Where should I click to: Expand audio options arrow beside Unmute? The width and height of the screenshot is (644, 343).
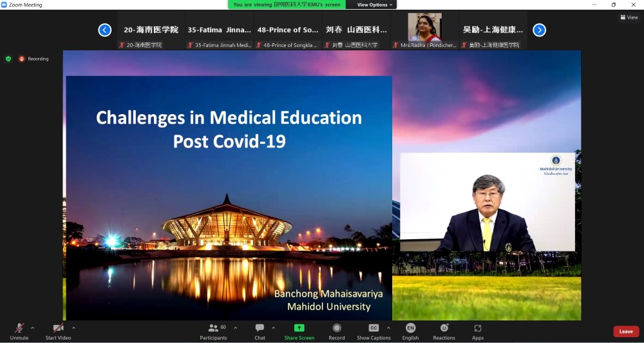click(32, 328)
